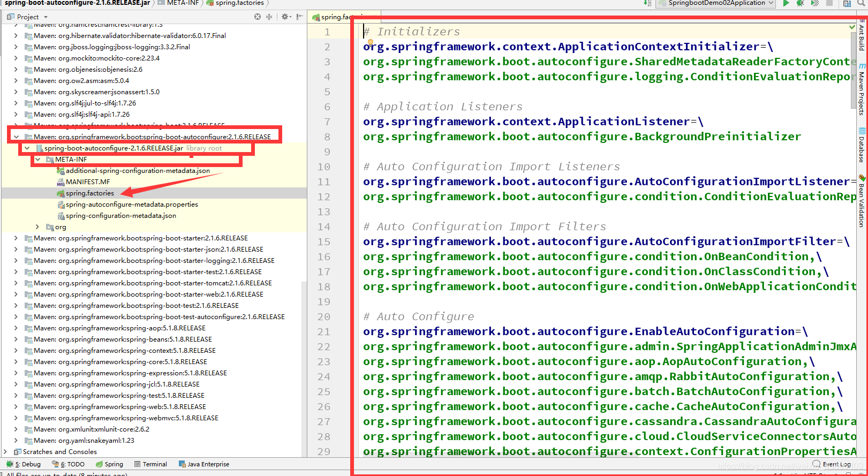The image size is (868, 476).
Task: Expand Maven snakeyaml:1.23 node
Action: click(x=16, y=441)
